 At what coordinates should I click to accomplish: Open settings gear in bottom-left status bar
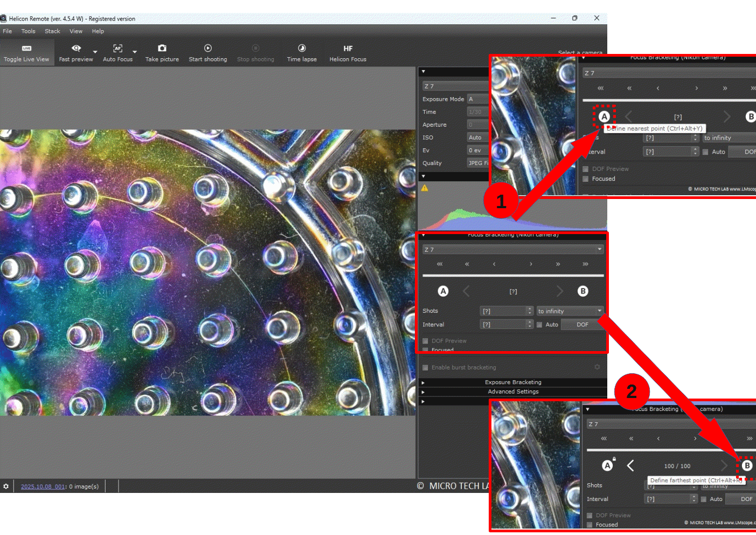pyautogui.click(x=6, y=486)
